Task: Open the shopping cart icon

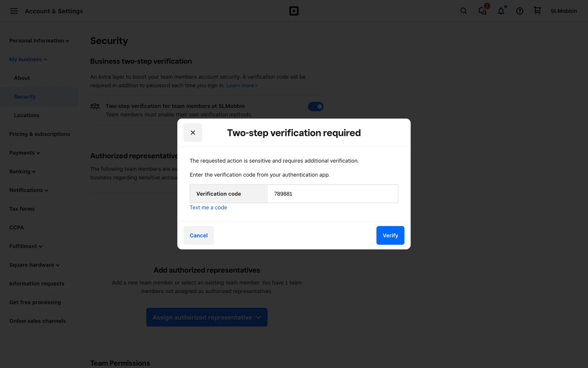Action: pos(537,11)
